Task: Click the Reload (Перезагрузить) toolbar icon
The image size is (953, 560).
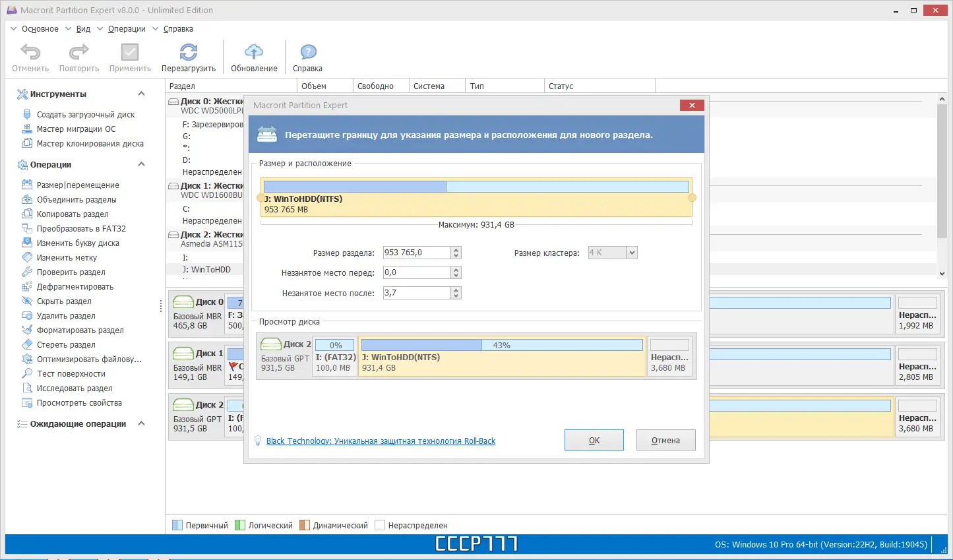Action: point(189,52)
